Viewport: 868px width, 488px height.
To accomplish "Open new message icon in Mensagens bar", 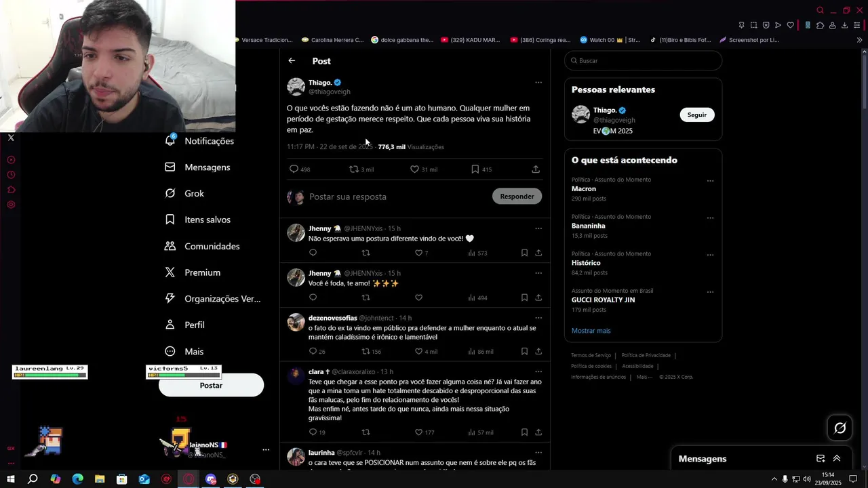I will (821, 459).
